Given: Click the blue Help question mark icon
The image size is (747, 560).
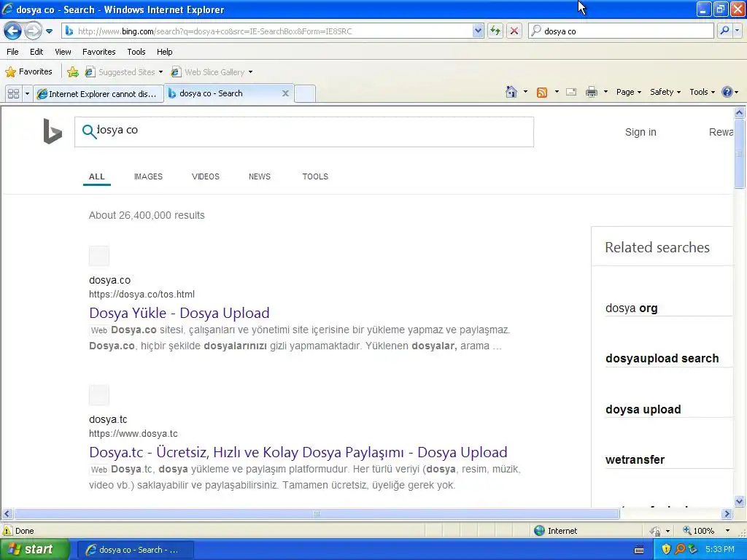Looking at the screenshot, I should click(x=727, y=92).
